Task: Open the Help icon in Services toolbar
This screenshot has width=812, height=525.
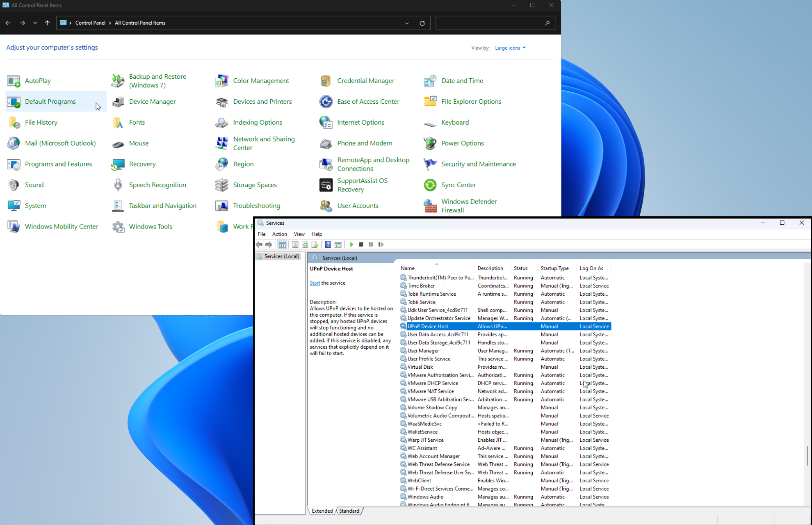Action: [x=328, y=244]
